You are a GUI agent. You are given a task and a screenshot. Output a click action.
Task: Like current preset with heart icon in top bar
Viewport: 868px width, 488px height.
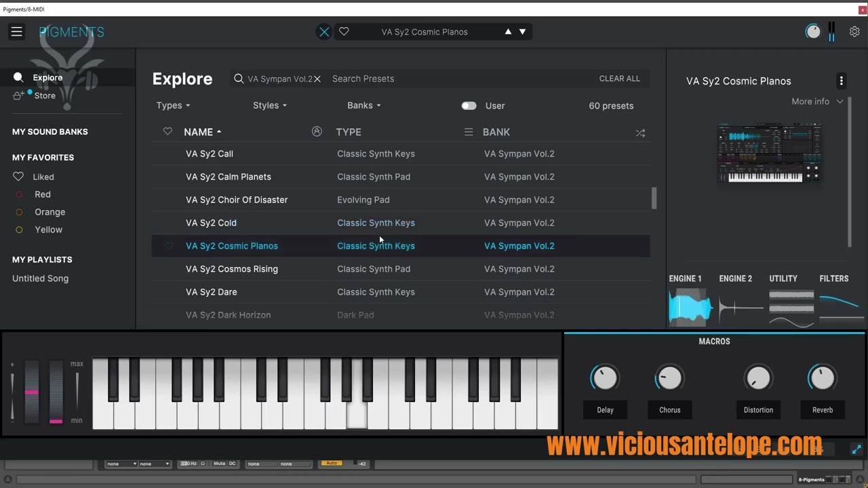(x=344, y=32)
